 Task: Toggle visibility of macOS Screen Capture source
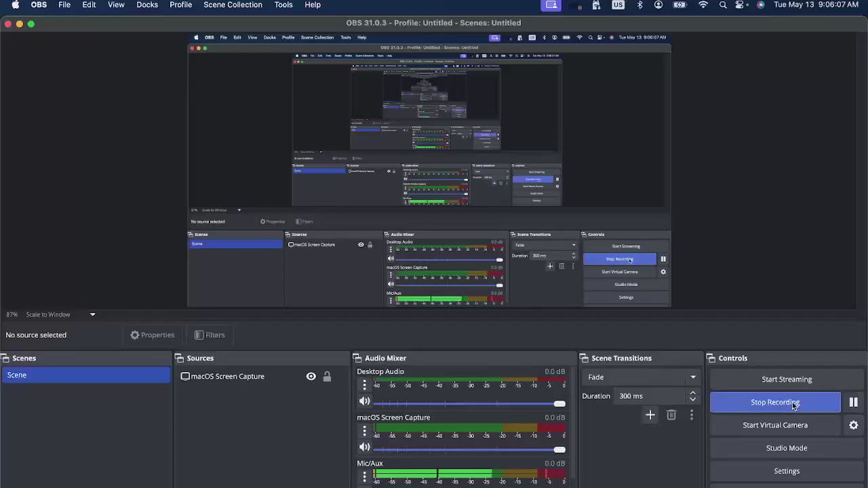[x=311, y=376]
